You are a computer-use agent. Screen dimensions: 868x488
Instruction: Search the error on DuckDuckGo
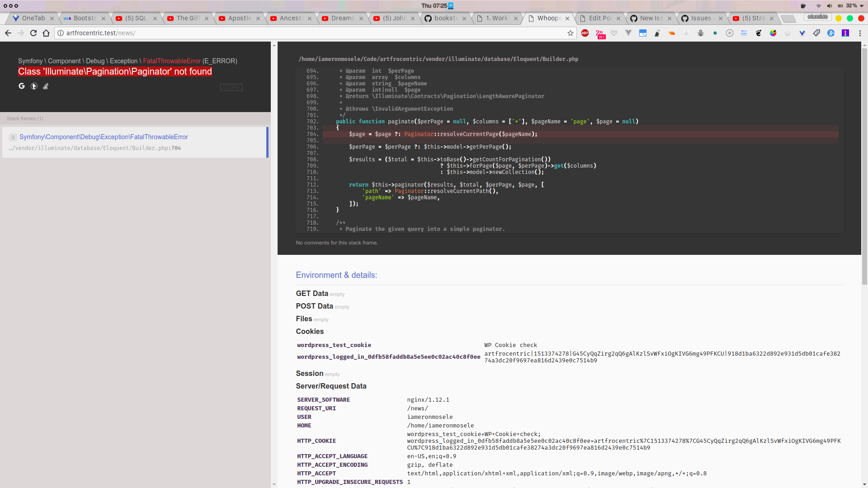pyautogui.click(x=34, y=87)
